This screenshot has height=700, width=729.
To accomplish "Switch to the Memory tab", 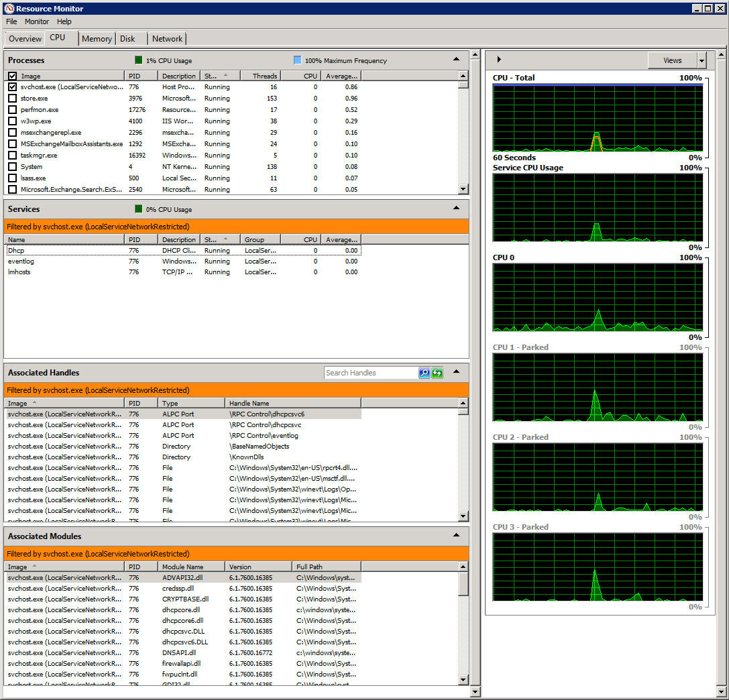I will pos(97,38).
